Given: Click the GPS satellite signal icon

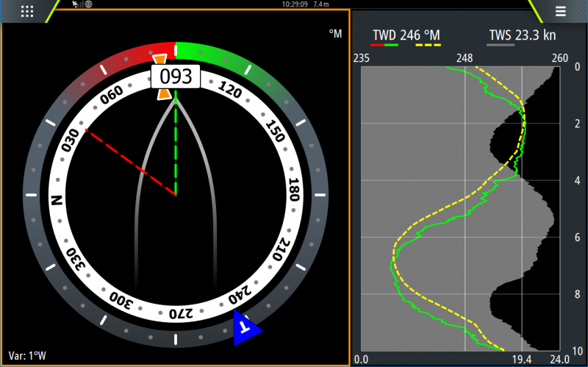Looking at the screenshot, I should (x=76, y=4).
